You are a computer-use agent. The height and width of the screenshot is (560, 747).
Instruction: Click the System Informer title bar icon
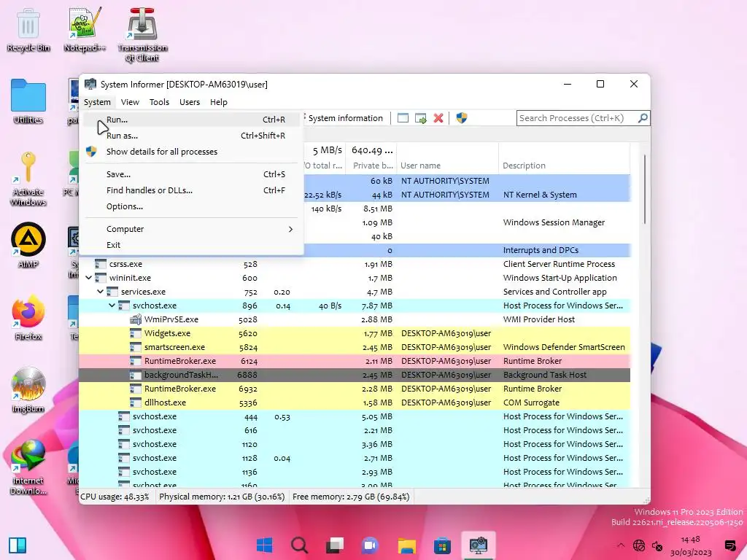click(x=90, y=85)
